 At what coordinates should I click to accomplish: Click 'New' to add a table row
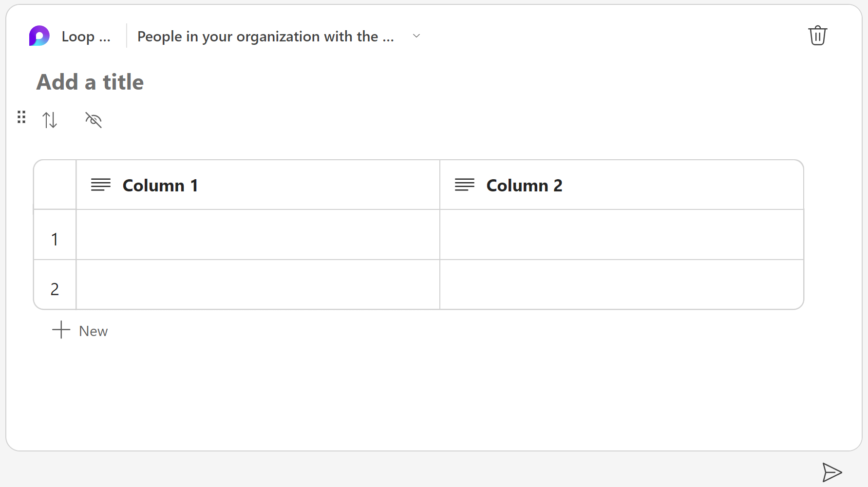tap(93, 331)
